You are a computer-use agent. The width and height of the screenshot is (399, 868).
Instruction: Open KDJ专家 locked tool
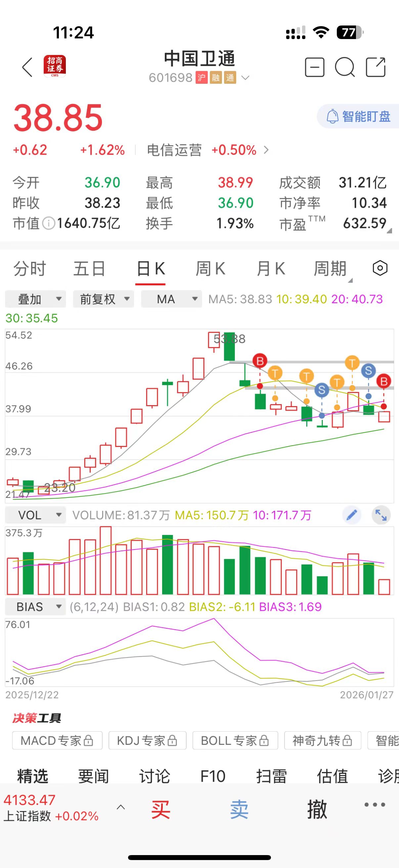tap(148, 740)
